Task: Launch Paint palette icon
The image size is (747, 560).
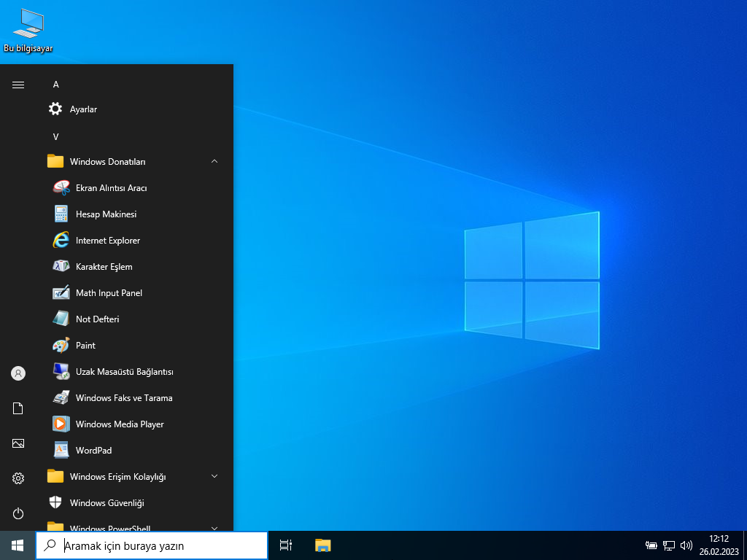Action: coord(61,345)
